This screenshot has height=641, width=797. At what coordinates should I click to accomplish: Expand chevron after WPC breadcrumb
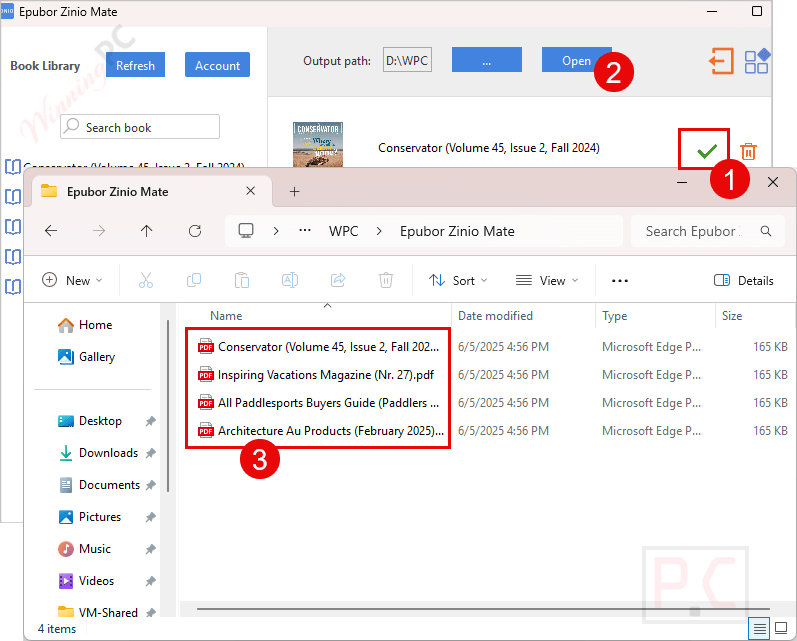click(379, 231)
